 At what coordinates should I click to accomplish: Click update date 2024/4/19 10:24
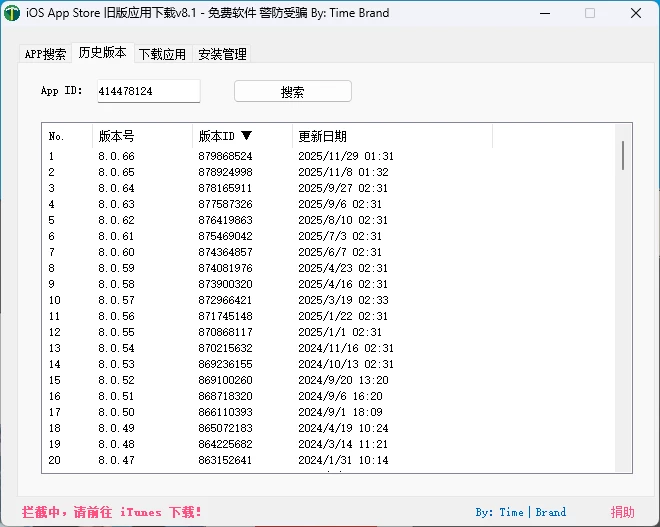click(343, 428)
